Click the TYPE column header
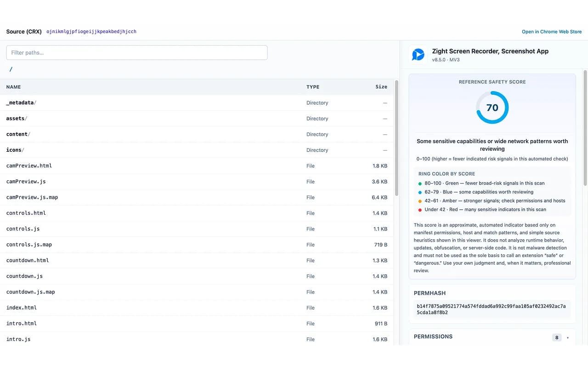Image resolution: width=588 pixels, height=368 pixels. (x=313, y=87)
